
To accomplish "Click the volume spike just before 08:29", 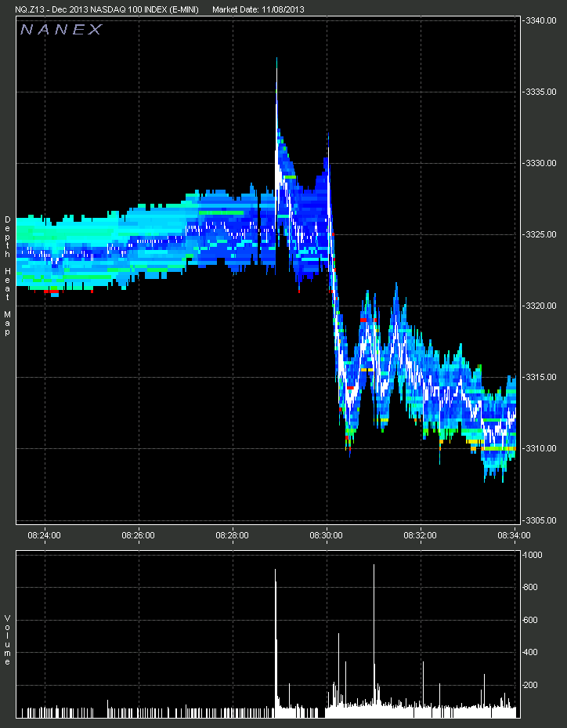I will click(276, 643).
